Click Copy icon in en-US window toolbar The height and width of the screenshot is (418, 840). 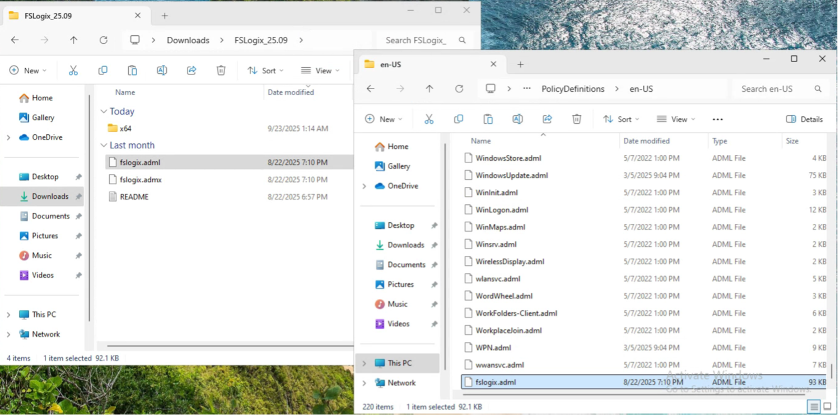click(x=458, y=119)
